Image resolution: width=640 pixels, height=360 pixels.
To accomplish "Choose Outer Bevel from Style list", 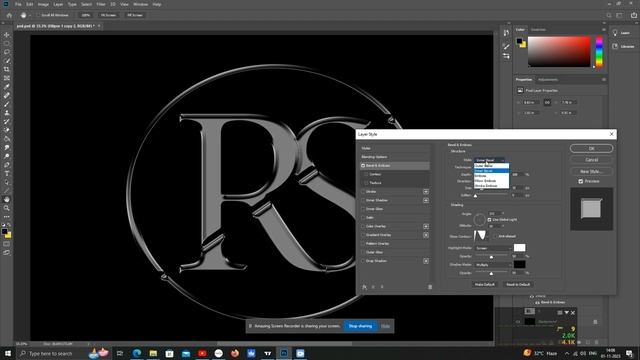I will point(491,166).
